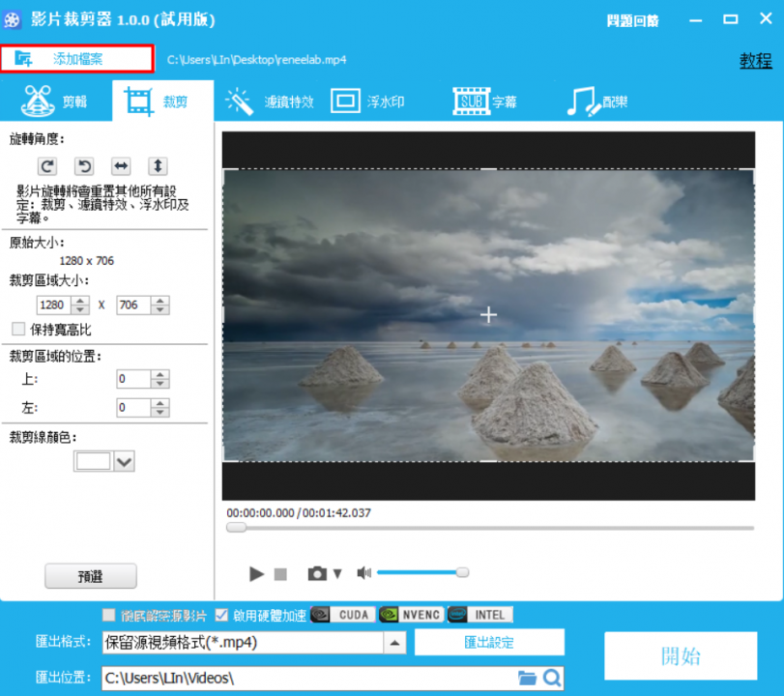The height and width of the screenshot is (696, 784).
Task: Click app logo icon in title bar
Action: coord(12,20)
